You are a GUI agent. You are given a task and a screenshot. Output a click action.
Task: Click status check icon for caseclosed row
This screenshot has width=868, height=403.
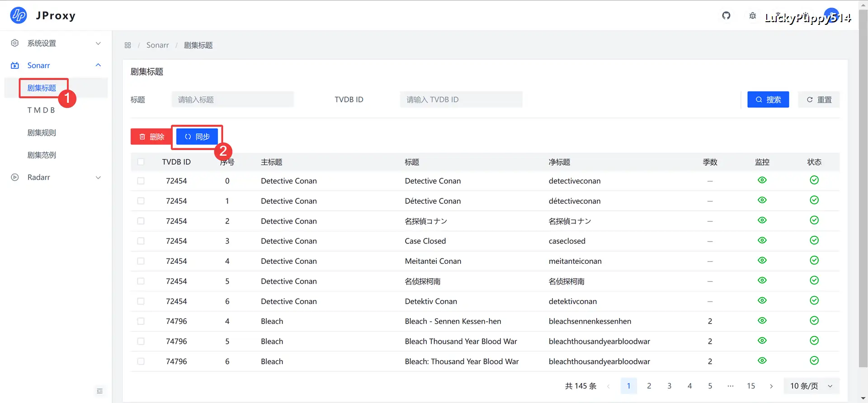814,240
